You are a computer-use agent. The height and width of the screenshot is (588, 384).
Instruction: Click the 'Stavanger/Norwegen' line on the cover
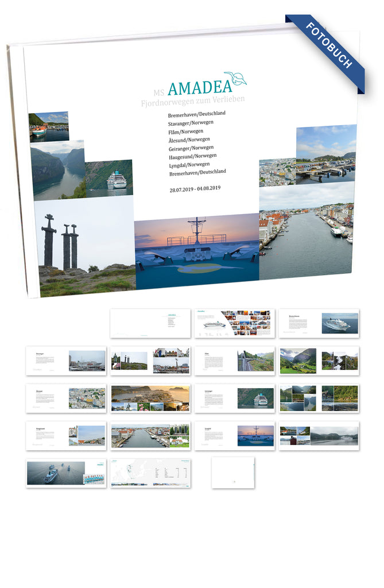(191, 123)
